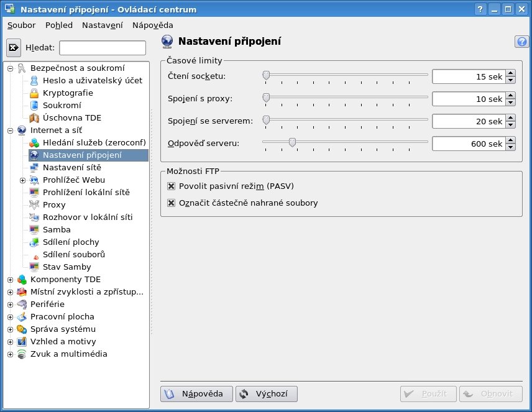
Task: Click the Bezpečnost a soukromí keys icon
Action: tap(22, 68)
